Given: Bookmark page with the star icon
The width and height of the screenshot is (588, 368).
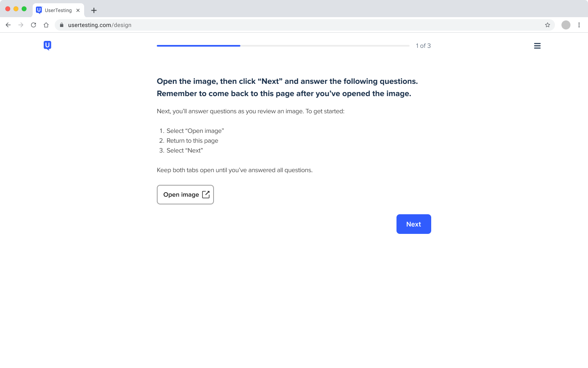Looking at the screenshot, I should (x=548, y=25).
